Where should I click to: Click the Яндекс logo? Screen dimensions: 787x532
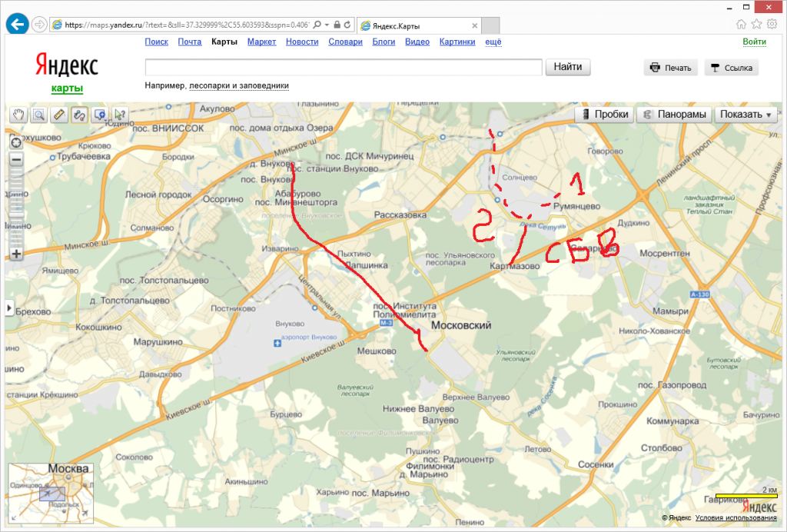(67, 65)
